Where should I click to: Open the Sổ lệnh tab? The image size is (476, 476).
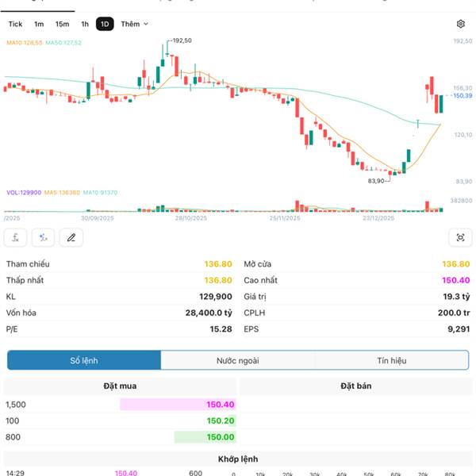pos(84,360)
